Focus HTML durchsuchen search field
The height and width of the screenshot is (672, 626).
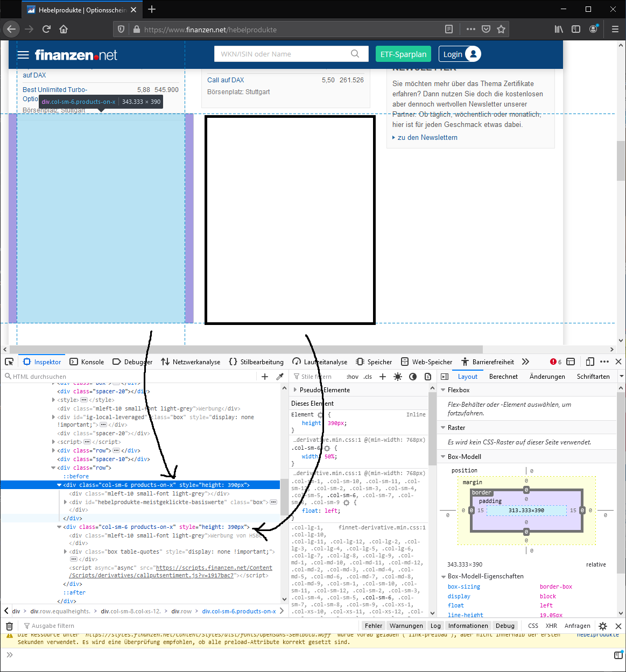pyautogui.click(x=129, y=377)
